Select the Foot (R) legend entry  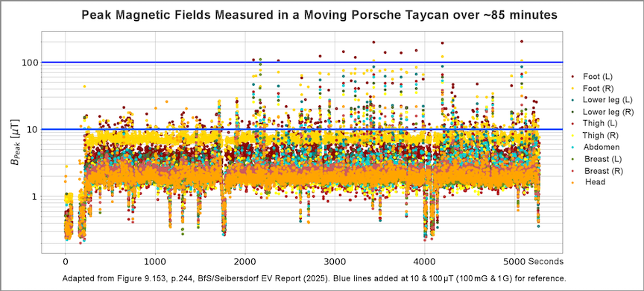click(598, 88)
